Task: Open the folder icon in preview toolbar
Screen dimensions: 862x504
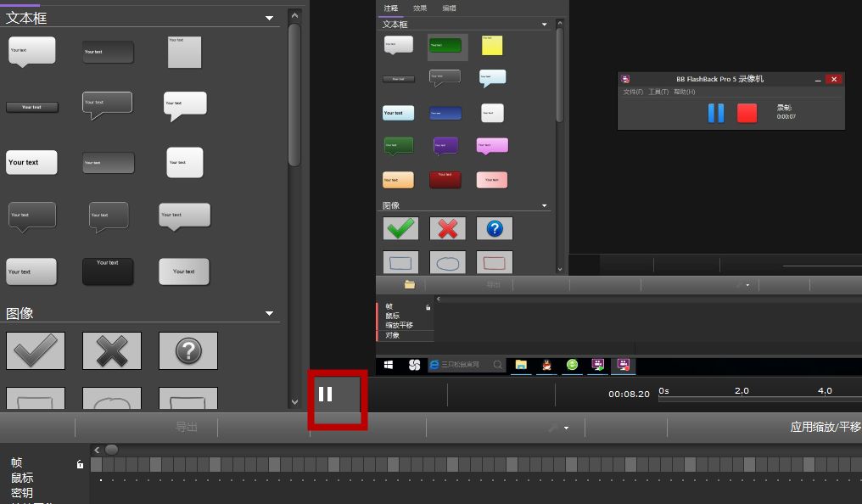Action: click(410, 284)
